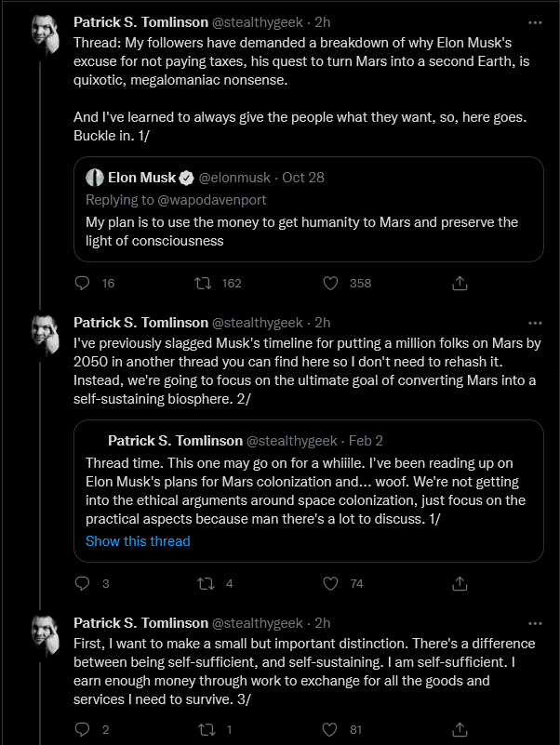Screen dimensions: 560x745
Task: Reply to the third tweet marked 3/
Action: coord(82,729)
